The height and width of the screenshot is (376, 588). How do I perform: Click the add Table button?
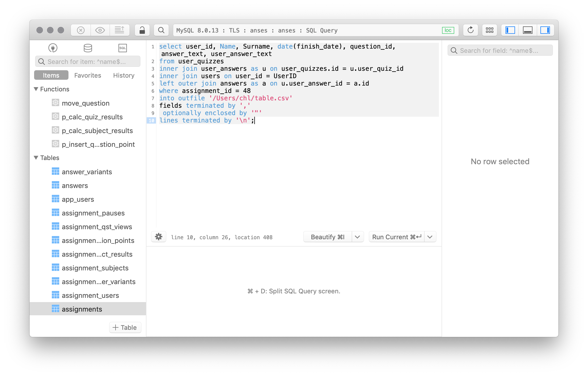[125, 327]
